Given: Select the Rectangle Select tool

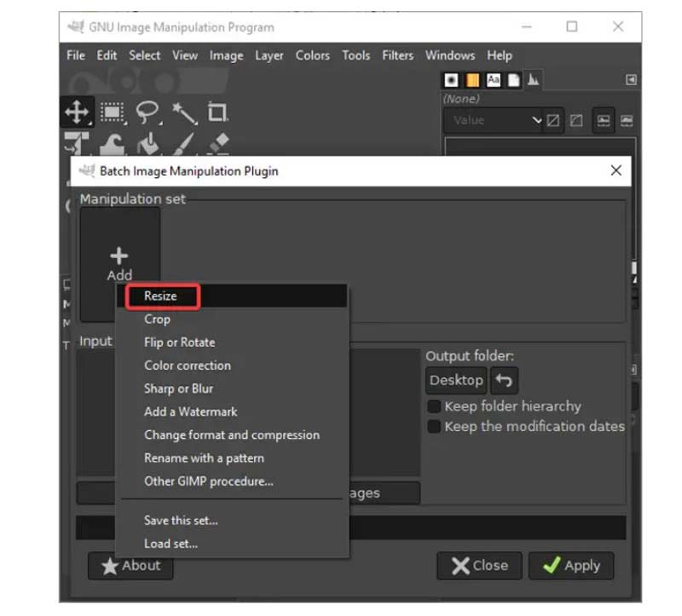Looking at the screenshot, I should [112, 112].
